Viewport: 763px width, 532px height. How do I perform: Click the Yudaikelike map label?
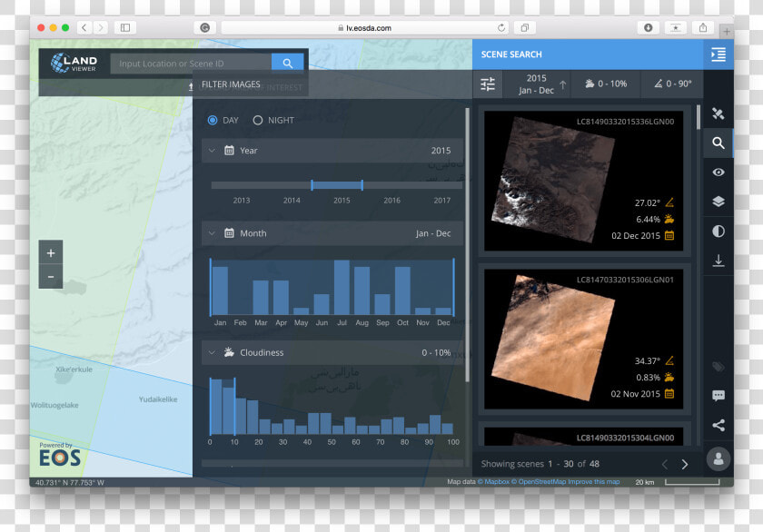click(158, 399)
